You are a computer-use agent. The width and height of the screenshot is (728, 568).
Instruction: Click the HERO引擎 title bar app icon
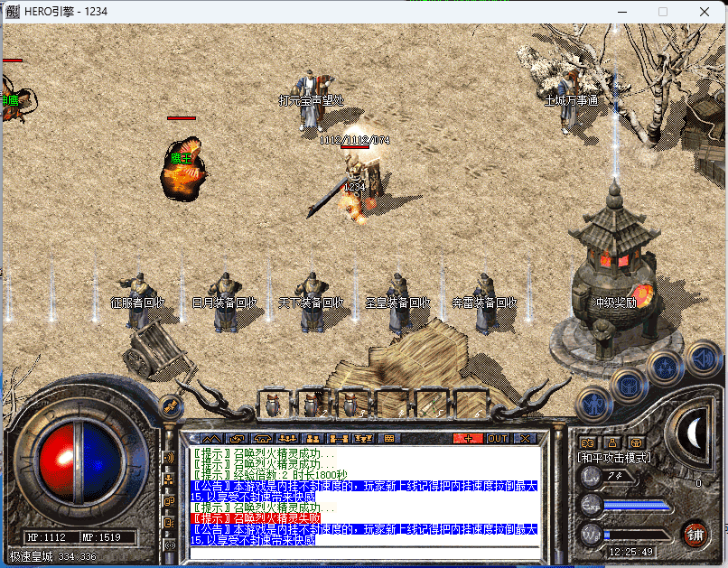12,11
